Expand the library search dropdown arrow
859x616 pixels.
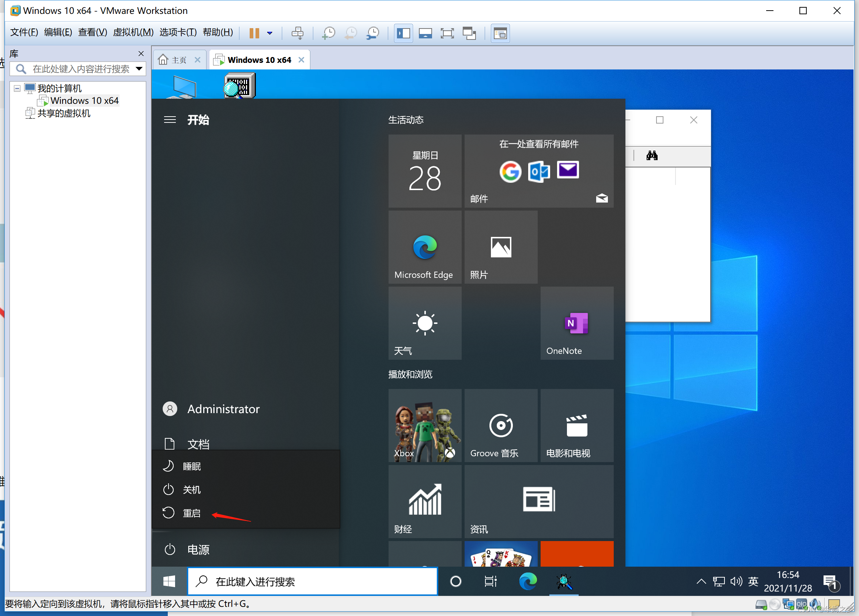pos(139,69)
